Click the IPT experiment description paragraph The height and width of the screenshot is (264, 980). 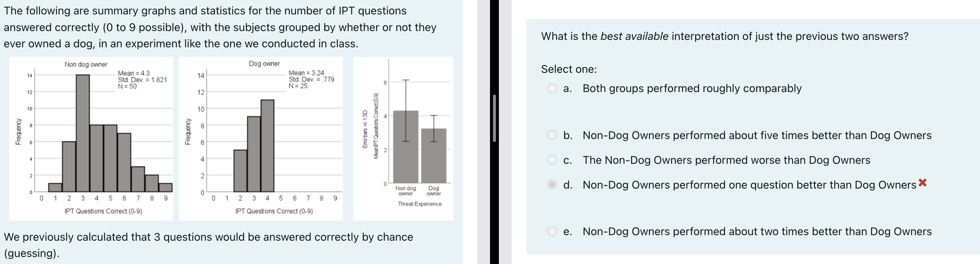220,27
